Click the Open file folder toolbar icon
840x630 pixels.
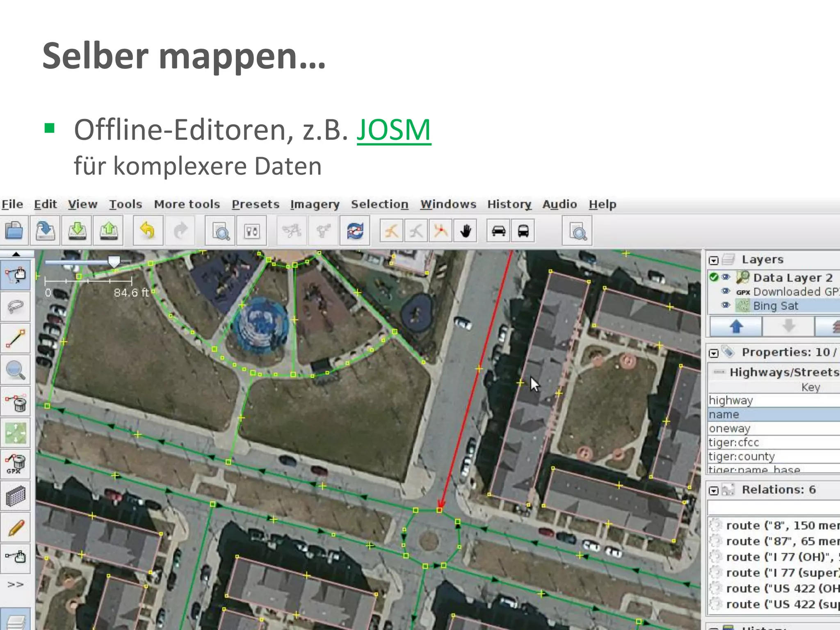(14, 231)
